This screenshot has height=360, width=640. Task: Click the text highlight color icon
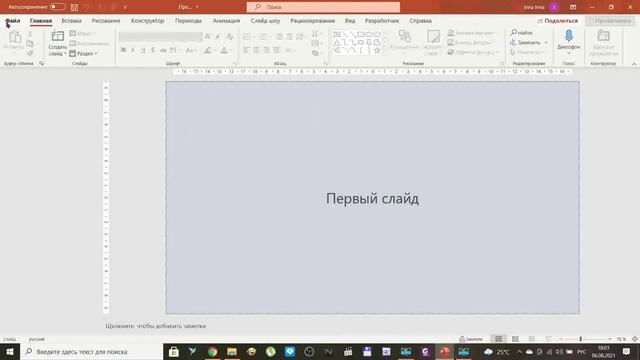click(208, 50)
